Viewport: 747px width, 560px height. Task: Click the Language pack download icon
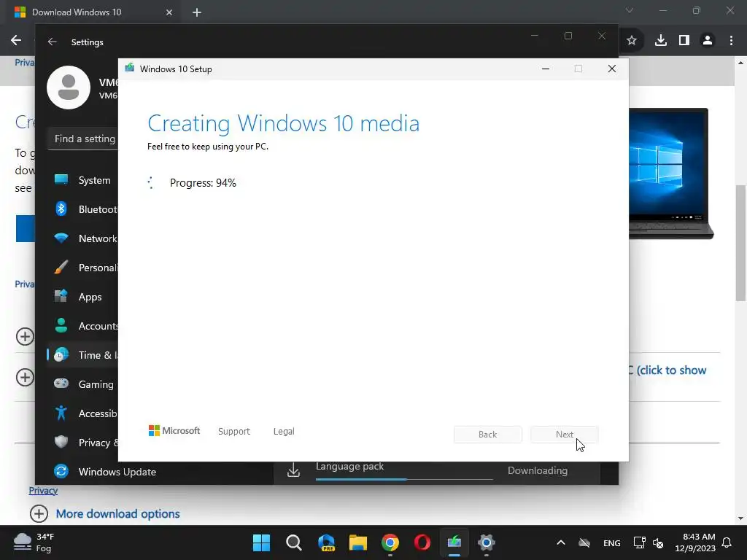(293, 470)
